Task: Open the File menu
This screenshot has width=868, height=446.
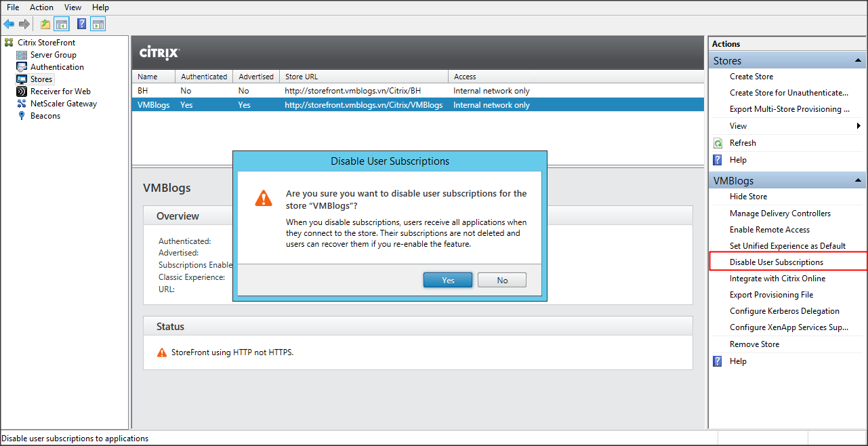Action: click(13, 7)
